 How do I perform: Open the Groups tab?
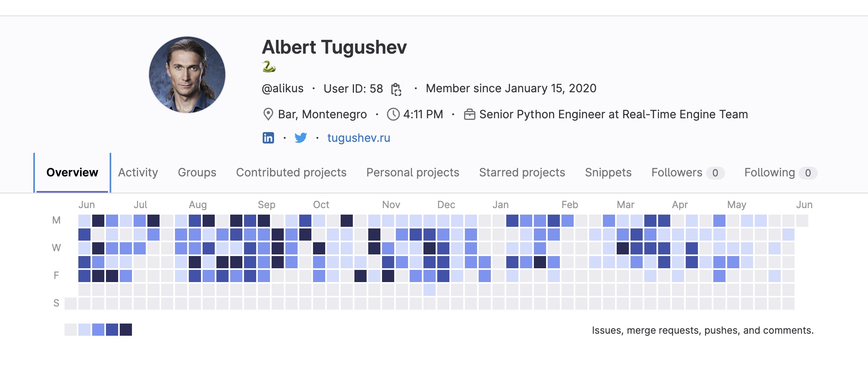point(197,172)
